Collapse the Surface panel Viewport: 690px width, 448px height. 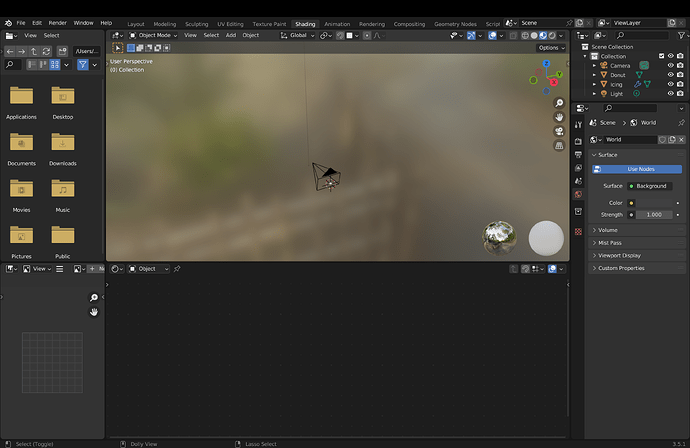(x=637, y=155)
